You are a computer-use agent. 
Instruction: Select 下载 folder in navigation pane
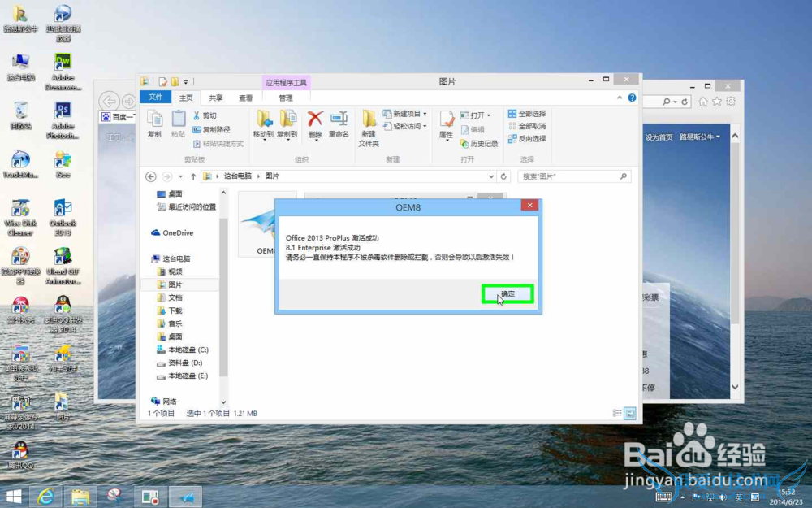click(x=170, y=310)
